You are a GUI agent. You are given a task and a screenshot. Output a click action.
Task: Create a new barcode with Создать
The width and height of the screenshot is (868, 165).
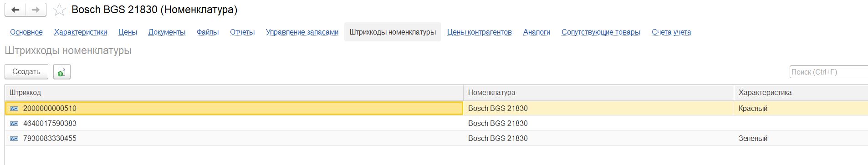click(26, 72)
